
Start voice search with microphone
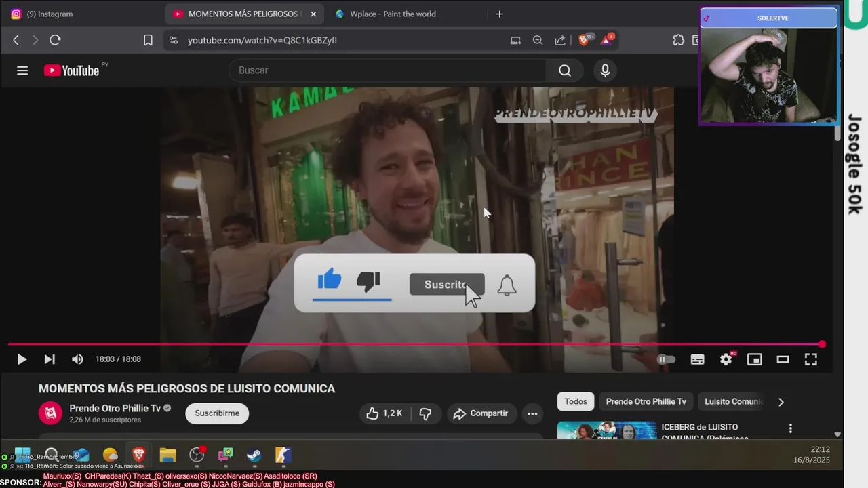click(605, 70)
